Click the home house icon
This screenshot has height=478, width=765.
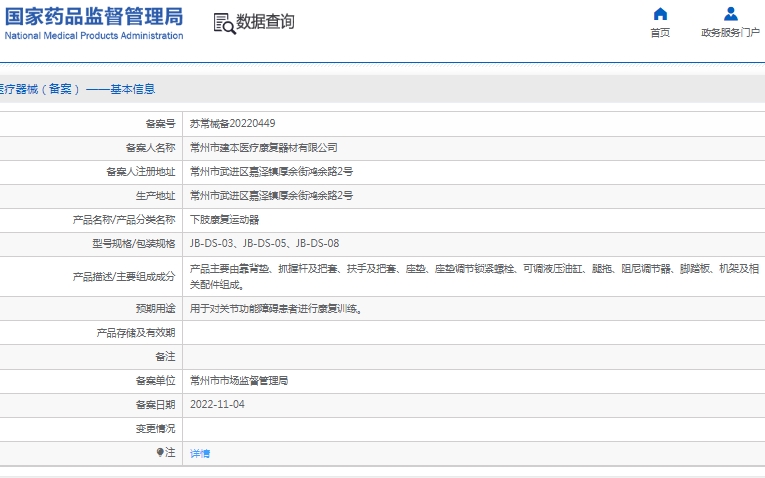coord(660,14)
